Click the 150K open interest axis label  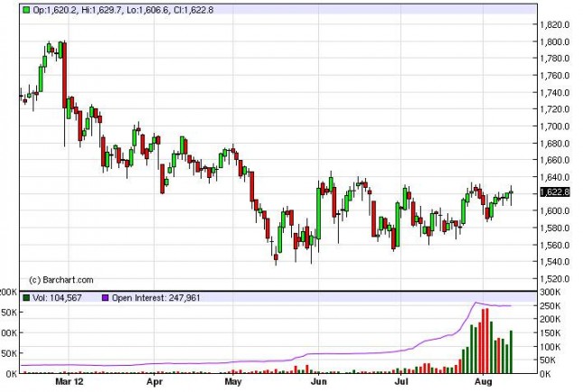click(x=550, y=333)
